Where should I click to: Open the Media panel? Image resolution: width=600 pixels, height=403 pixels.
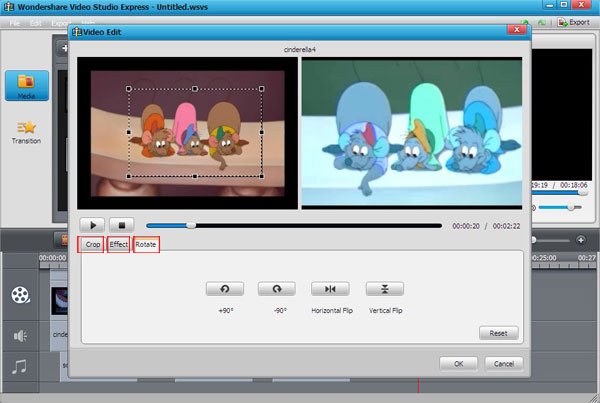pos(26,86)
